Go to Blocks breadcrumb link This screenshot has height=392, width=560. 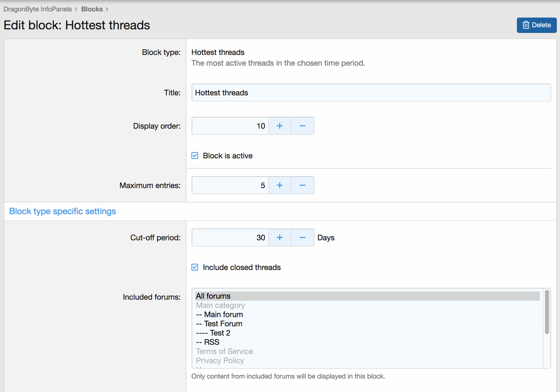click(x=92, y=9)
